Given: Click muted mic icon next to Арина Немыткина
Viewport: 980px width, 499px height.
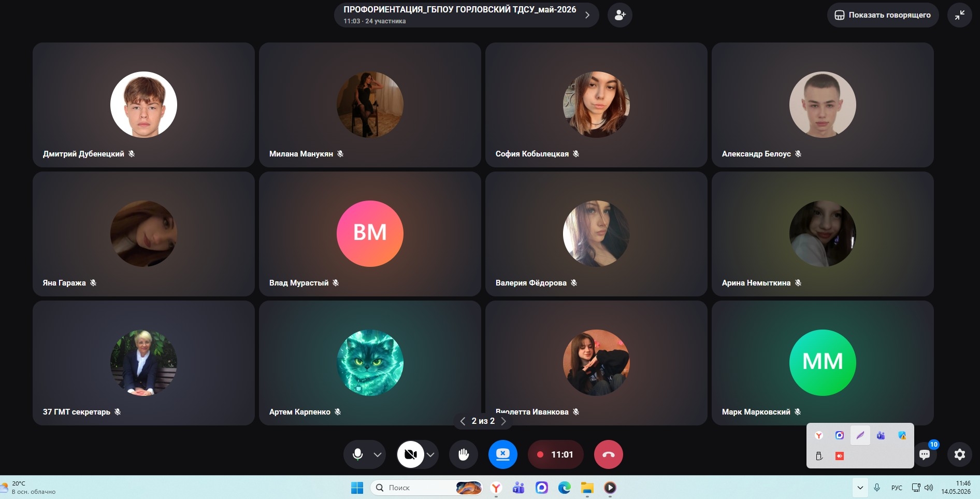Looking at the screenshot, I should pos(798,283).
